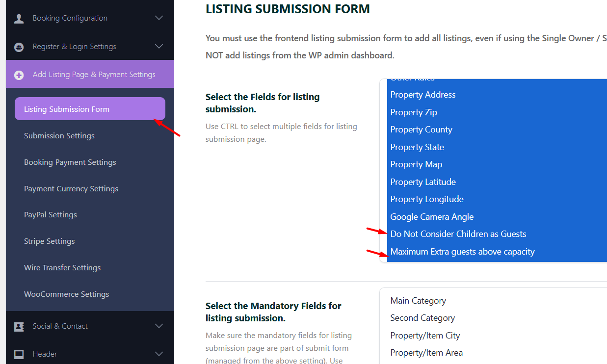
Task: Expand the Register & Login Settings chevron
Action: pos(159,47)
